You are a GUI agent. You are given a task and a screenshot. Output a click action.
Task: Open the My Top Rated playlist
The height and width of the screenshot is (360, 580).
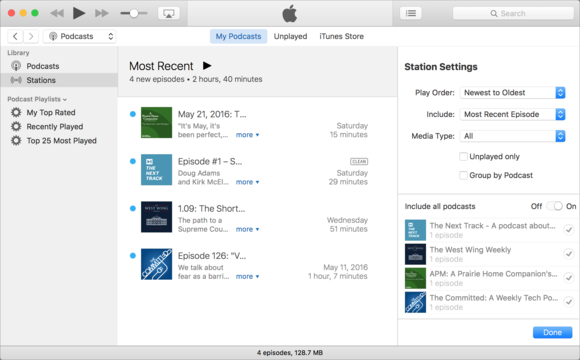(51, 112)
